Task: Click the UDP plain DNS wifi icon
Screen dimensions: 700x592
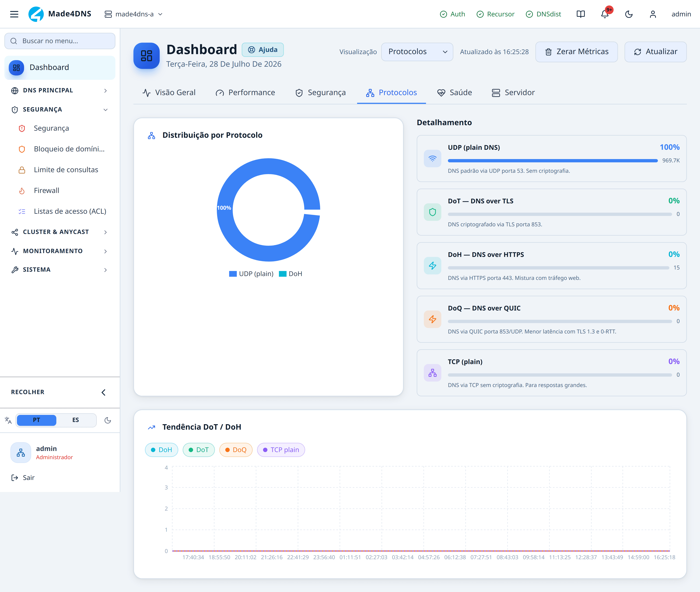Action: coord(432,158)
